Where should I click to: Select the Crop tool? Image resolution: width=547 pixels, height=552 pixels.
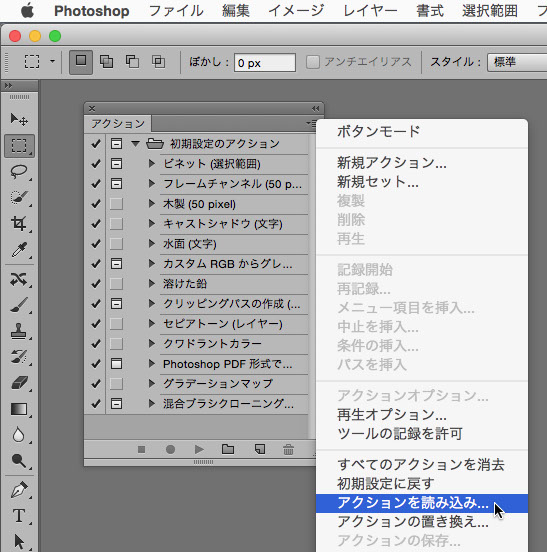pos(19,223)
